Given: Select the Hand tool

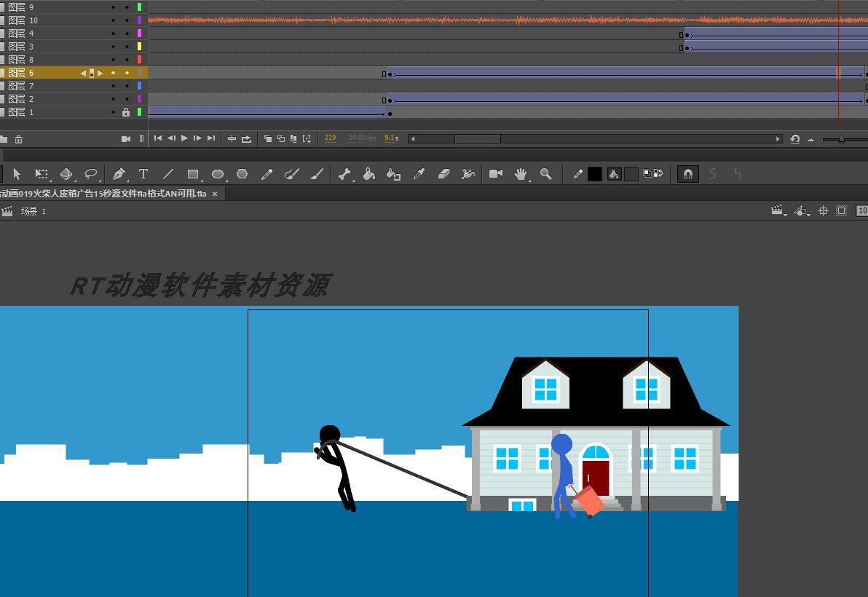Looking at the screenshot, I should click(521, 174).
